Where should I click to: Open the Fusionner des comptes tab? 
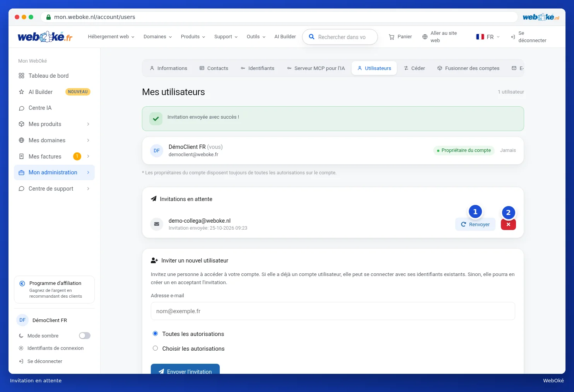pos(468,68)
